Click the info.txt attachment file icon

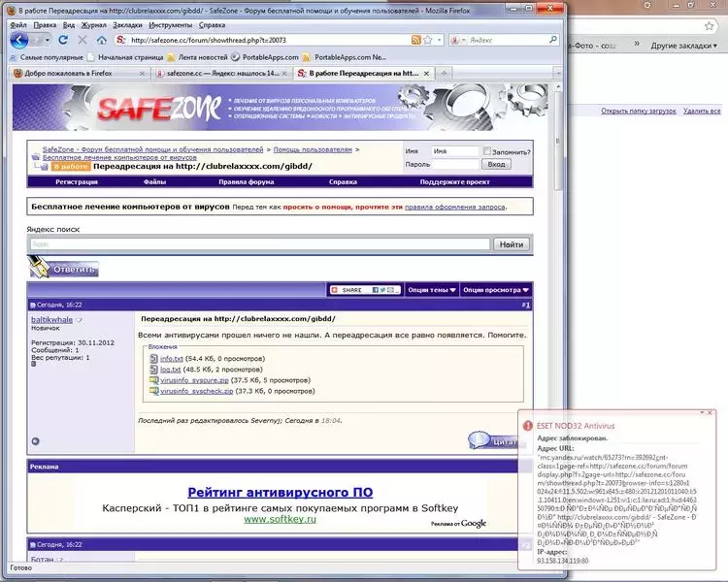153,358
